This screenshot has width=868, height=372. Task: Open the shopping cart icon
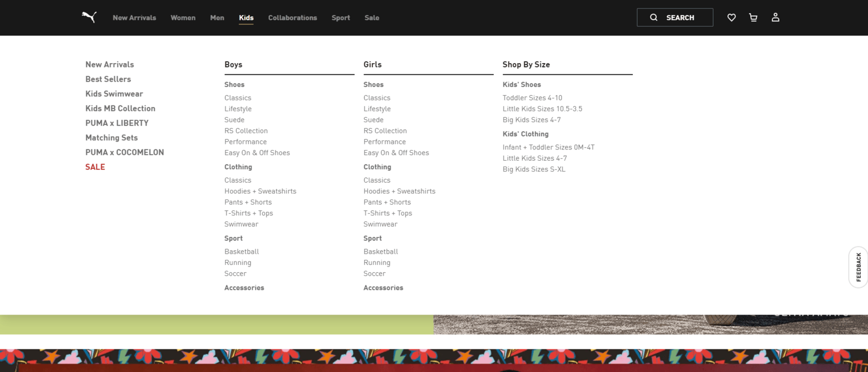tap(753, 17)
